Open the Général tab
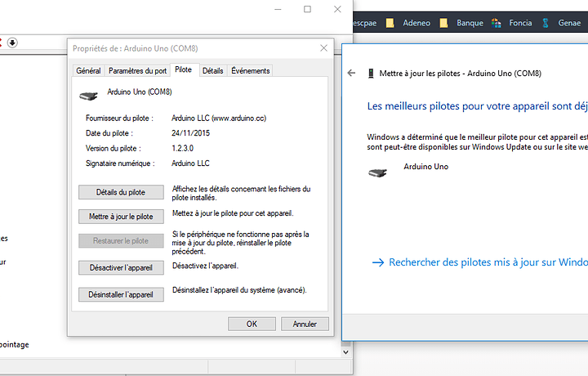 coord(88,70)
